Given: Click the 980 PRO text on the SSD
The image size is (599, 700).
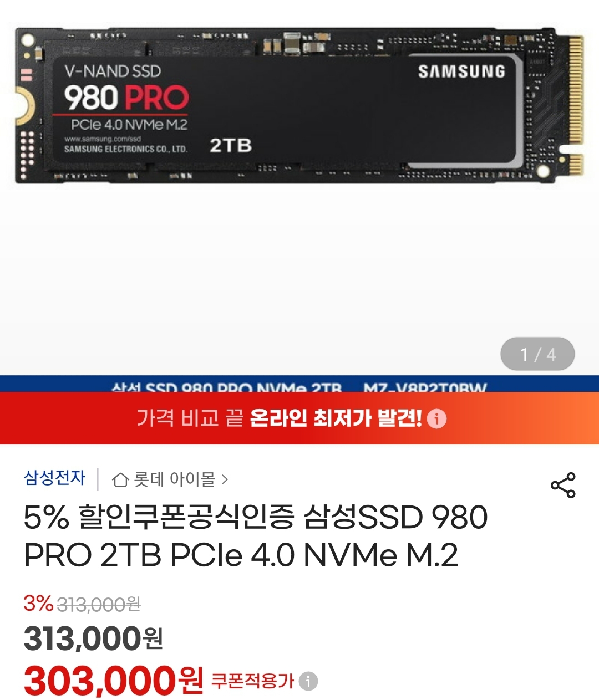Looking at the screenshot, I should pos(126,98).
